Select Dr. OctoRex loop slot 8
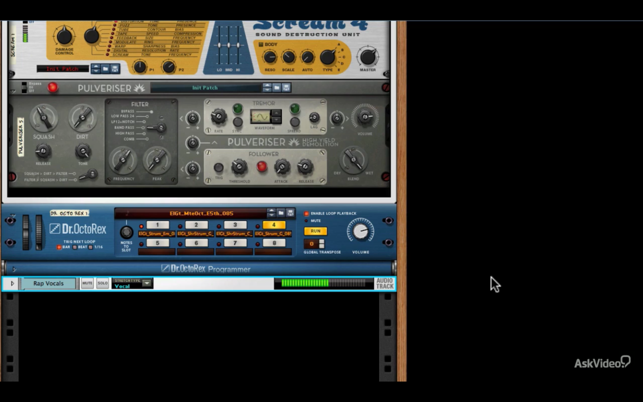This screenshot has height=402, width=643. tap(274, 243)
